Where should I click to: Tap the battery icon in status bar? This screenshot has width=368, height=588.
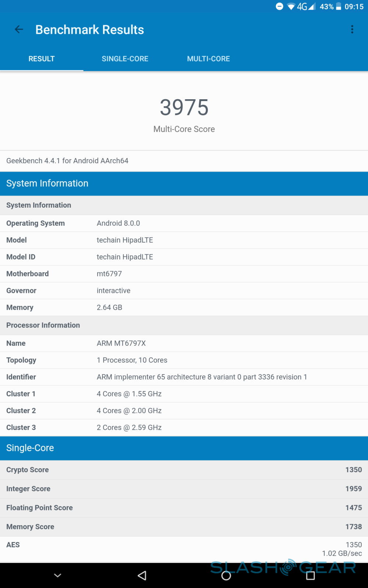[339, 7]
